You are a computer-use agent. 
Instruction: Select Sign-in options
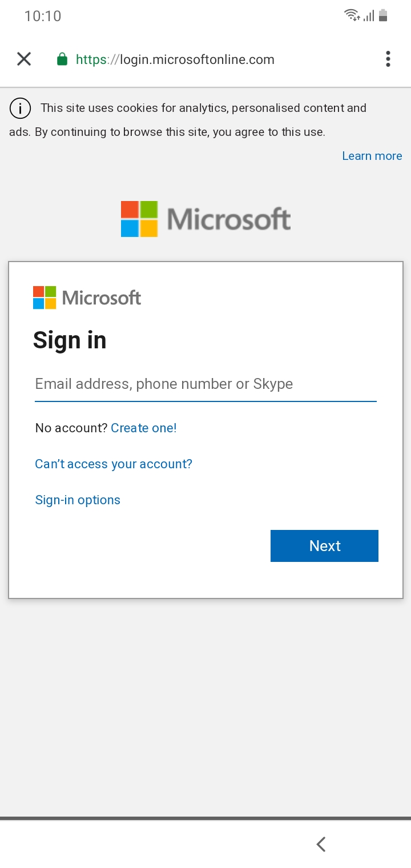click(x=78, y=500)
